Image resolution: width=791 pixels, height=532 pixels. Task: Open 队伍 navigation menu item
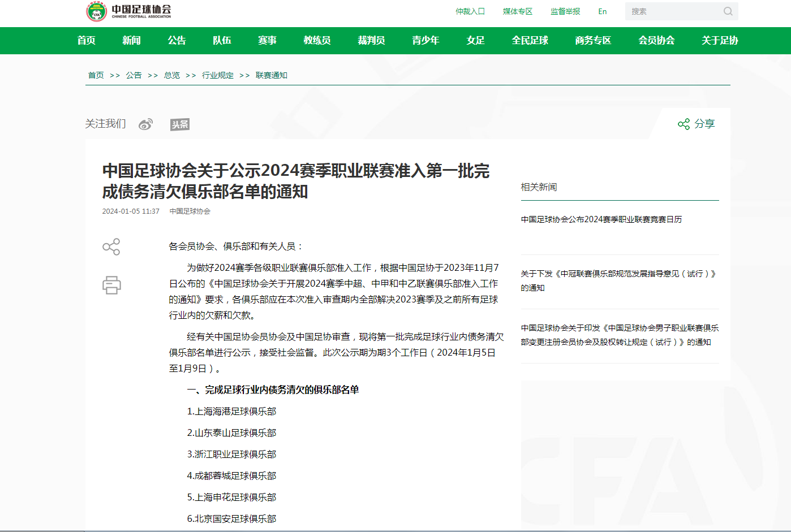point(222,41)
